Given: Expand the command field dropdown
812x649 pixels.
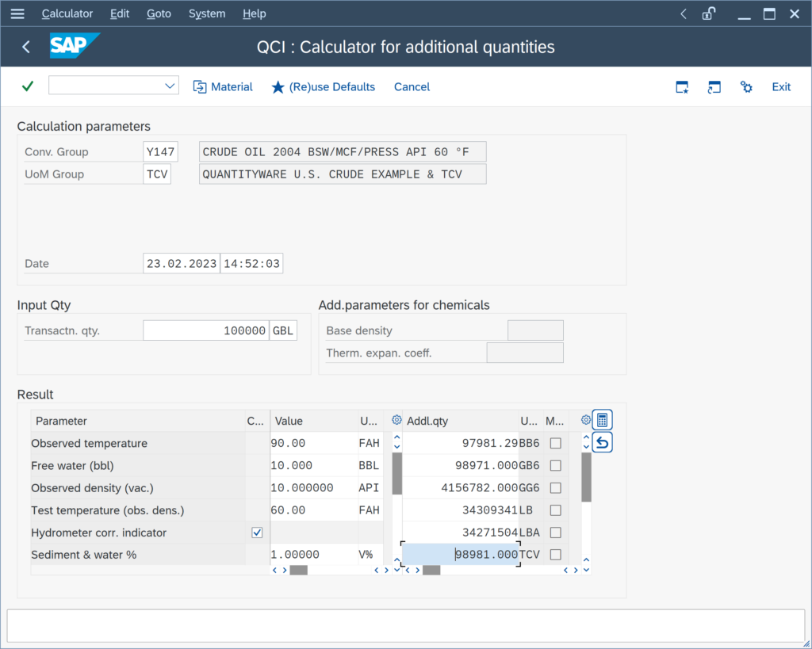Looking at the screenshot, I should (170, 86).
